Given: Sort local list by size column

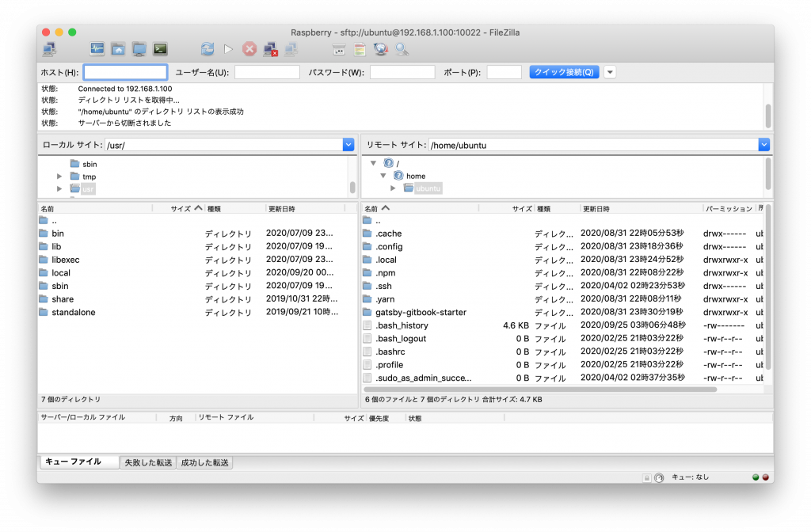Looking at the screenshot, I should click(x=178, y=208).
